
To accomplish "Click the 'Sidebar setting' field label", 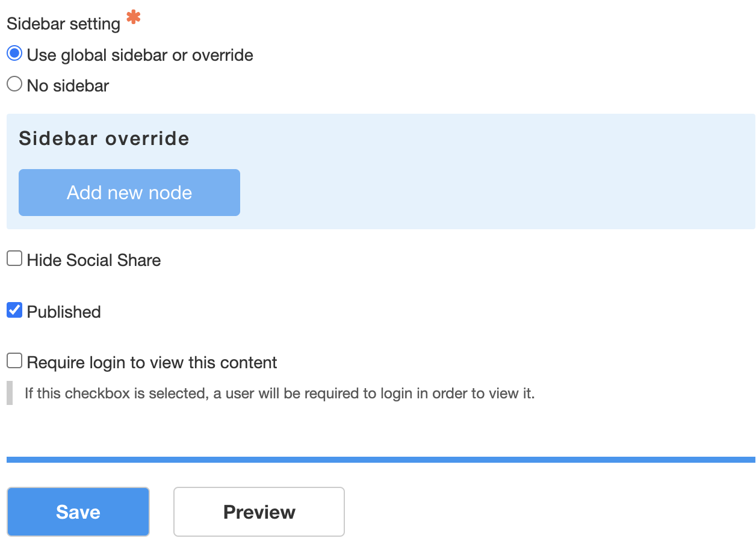I will point(63,22).
